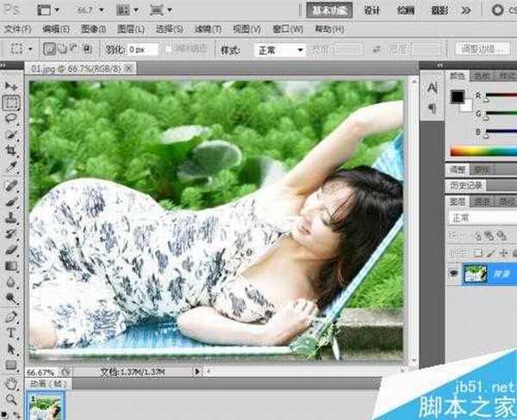Expand the zoom level dropdown showing 66.7
517x420 pixels.
pyautogui.click(x=89, y=10)
